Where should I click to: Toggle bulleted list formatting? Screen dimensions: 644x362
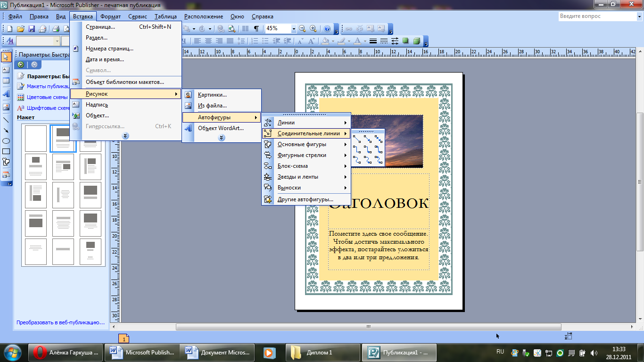point(265,41)
